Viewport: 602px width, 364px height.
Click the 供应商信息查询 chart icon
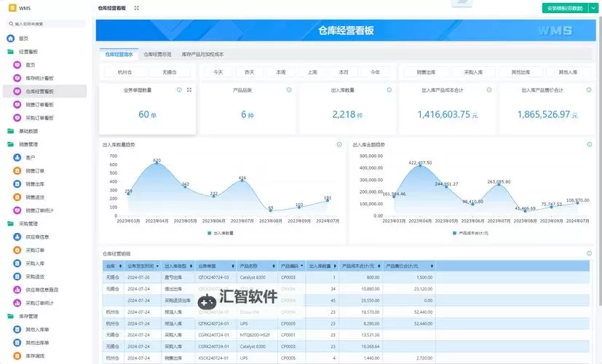tap(17, 290)
